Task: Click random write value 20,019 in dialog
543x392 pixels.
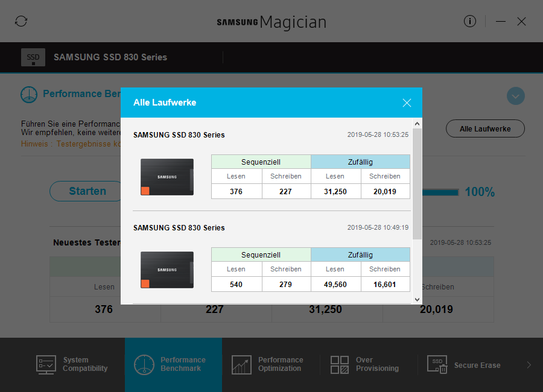Action: [x=385, y=192]
